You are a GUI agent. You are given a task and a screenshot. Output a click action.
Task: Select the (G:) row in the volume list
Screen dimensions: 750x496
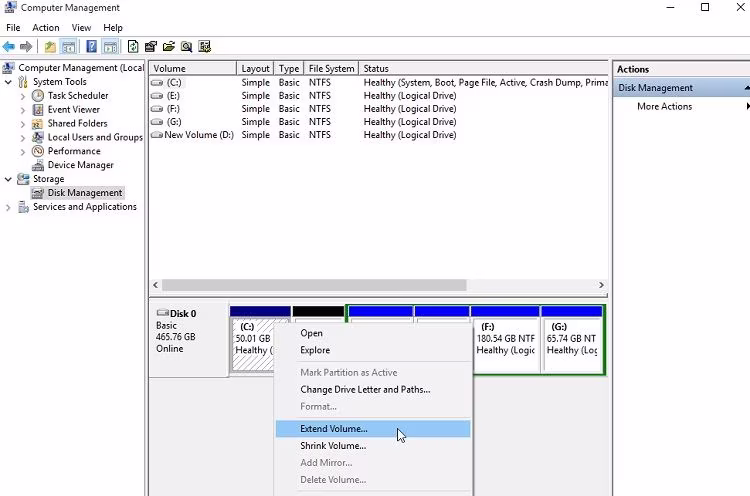point(378,122)
